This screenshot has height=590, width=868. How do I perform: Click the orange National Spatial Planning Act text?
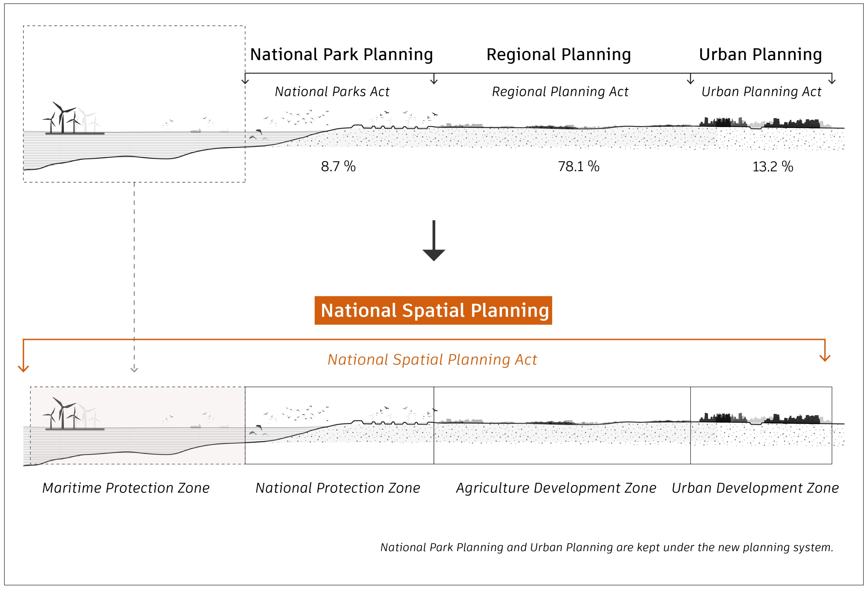click(x=432, y=360)
